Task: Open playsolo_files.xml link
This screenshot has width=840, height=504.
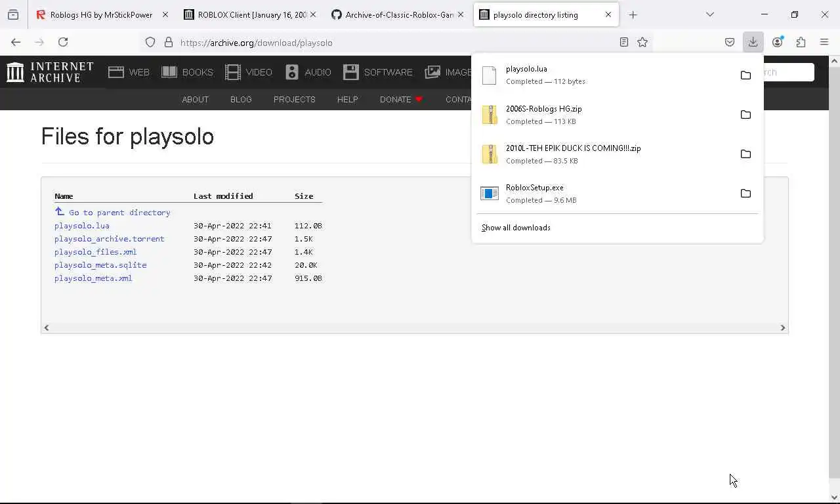Action: point(96,252)
